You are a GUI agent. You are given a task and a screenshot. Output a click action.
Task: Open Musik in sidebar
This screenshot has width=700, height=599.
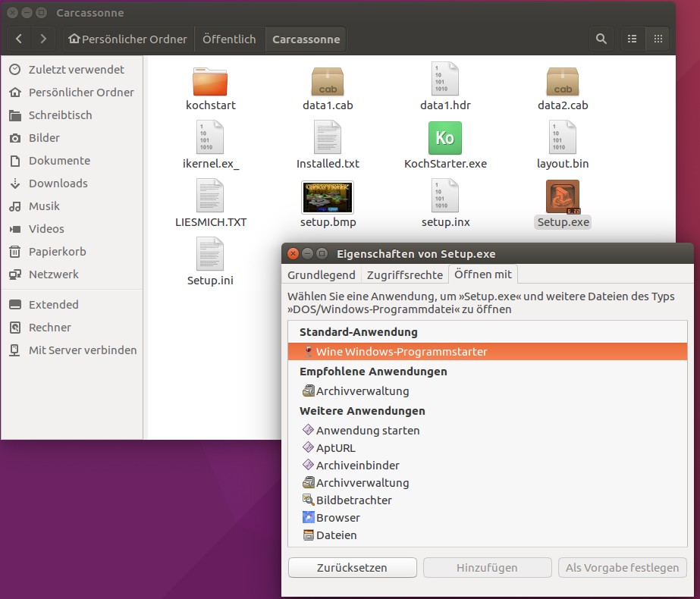pyautogui.click(x=72, y=206)
